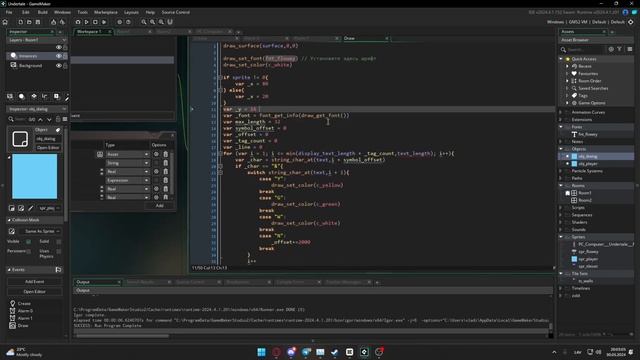Stop the running game with the stop icon
Screen dimensions: 640x360
95,22
